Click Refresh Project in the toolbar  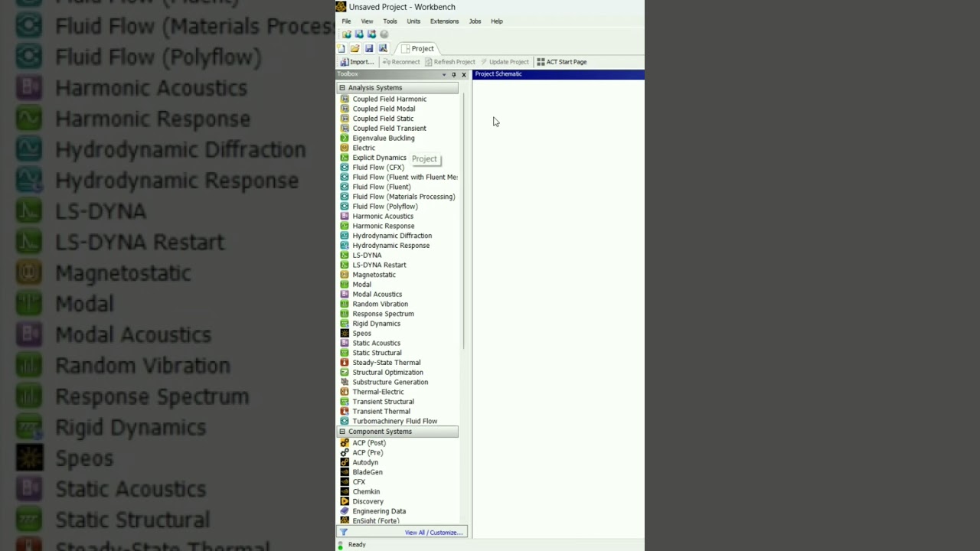click(450, 62)
